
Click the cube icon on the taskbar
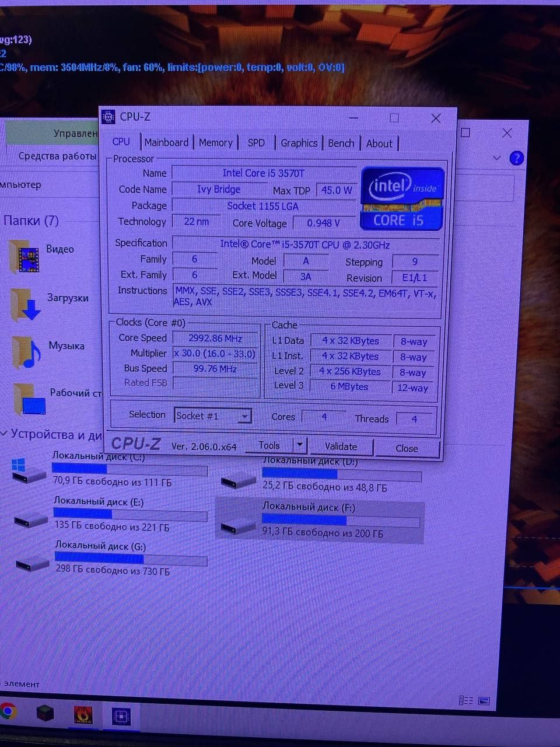[44, 713]
